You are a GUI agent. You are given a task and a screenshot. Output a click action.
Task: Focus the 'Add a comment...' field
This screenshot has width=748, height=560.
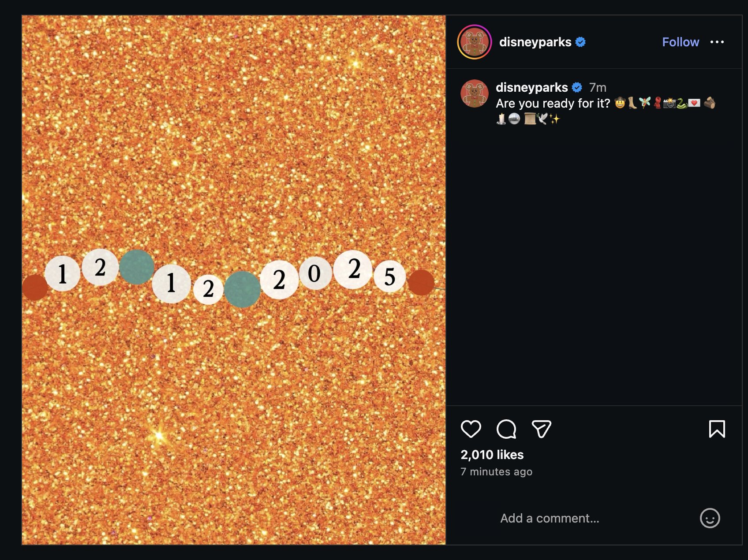[x=550, y=518]
